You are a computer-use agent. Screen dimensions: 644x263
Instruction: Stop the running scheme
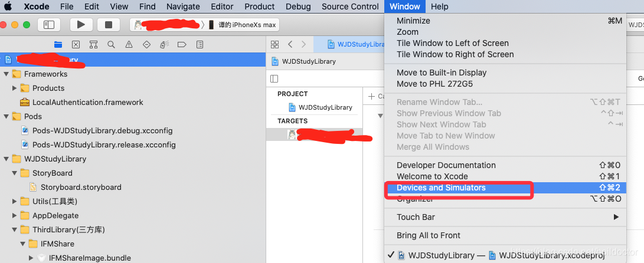click(109, 25)
